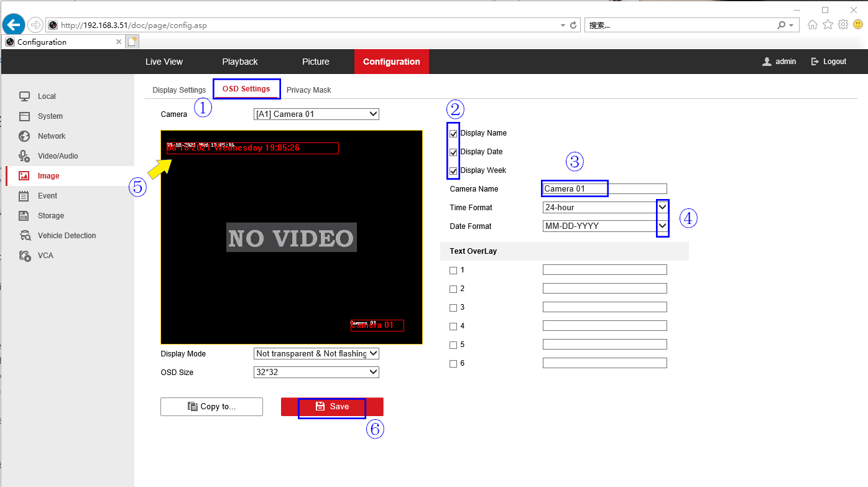Select the VCA icon in sidebar
This screenshot has height=487, width=868.
[25, 256]
